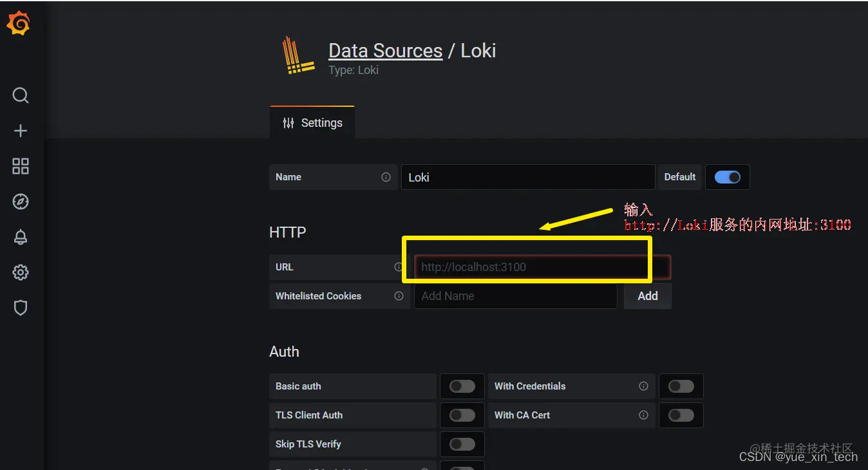Click the info icon next to URL
Image resolution: width=868 pixels, height=470 pixels.
pyautogui.click(x=399, y=267)
